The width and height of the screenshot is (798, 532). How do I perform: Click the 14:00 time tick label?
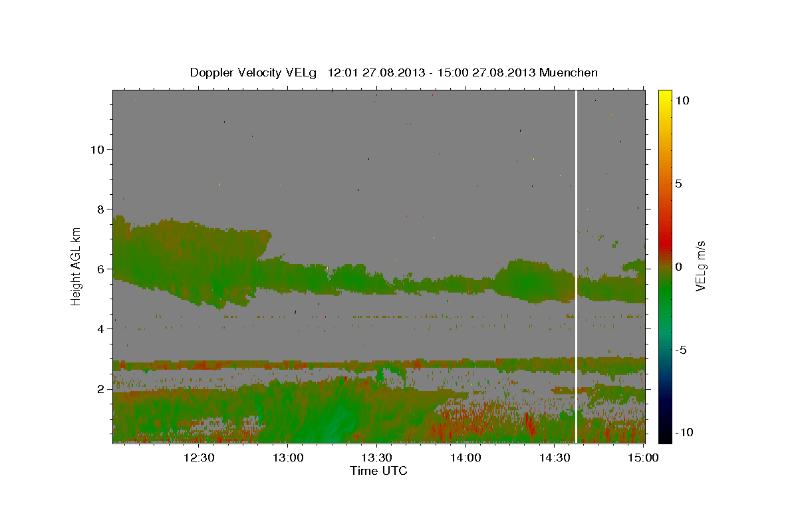[465, 458]
